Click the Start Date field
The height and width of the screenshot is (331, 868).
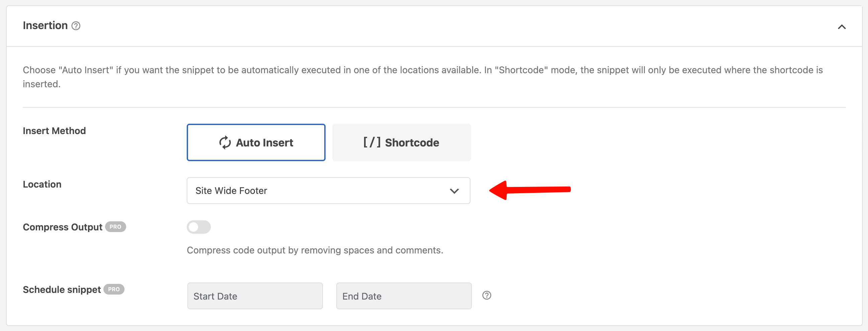coord(255,296)
